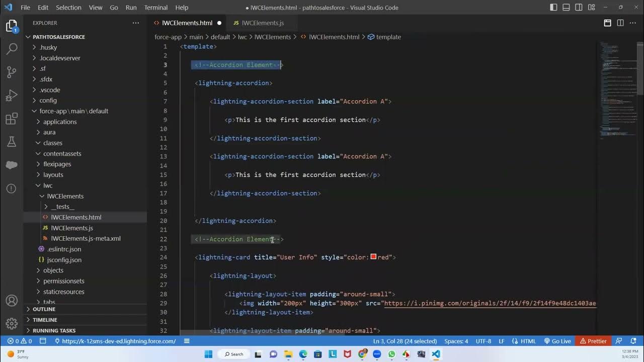Open Run and Debug view

pos(12,96)
